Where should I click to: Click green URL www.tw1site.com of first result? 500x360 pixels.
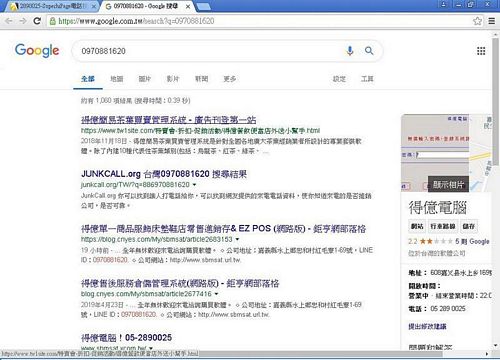[x=200, y=130]
